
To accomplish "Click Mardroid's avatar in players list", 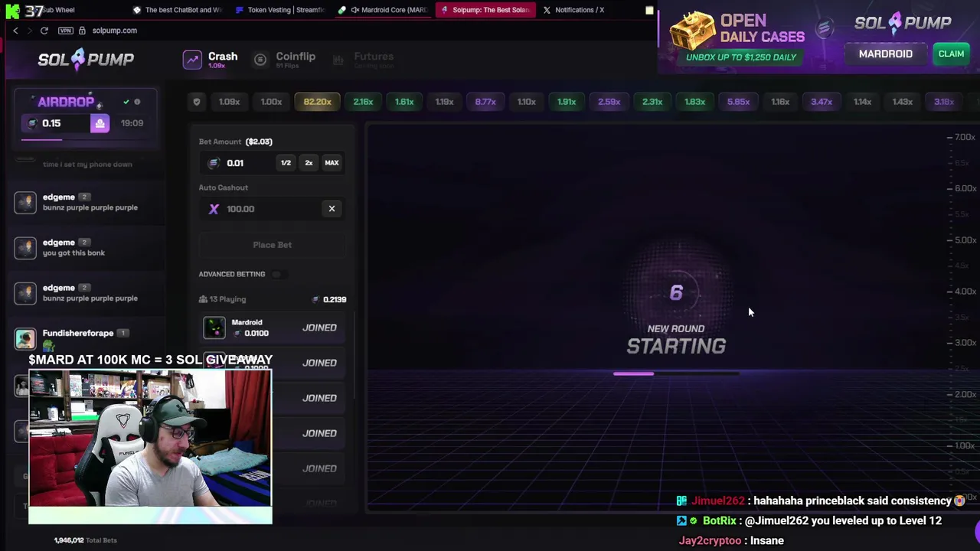I will [214, 328].
